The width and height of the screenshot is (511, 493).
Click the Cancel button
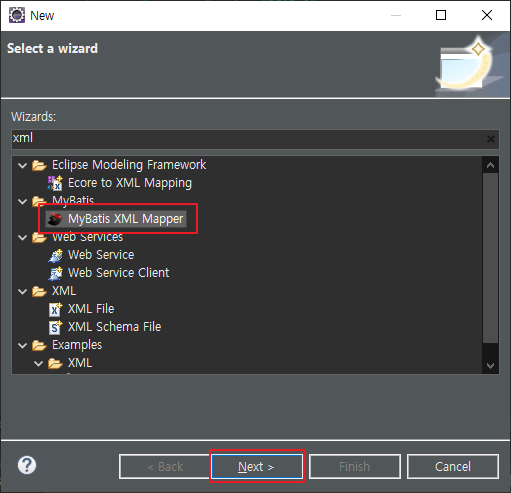pos(453,466)
